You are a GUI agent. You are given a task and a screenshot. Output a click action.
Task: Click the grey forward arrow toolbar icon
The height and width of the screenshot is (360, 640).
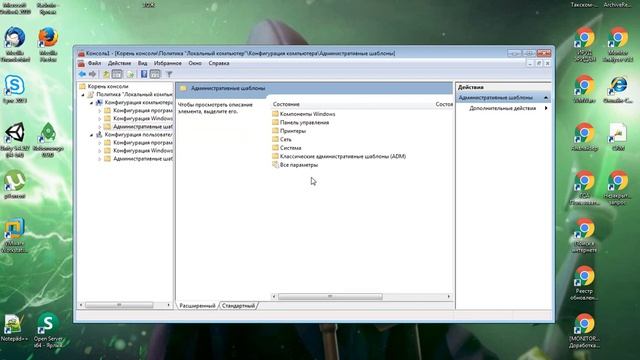[93, 74]
